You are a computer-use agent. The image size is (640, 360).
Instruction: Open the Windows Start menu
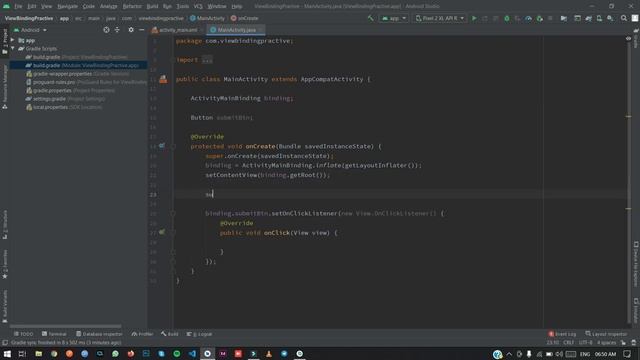click(7, 353)
